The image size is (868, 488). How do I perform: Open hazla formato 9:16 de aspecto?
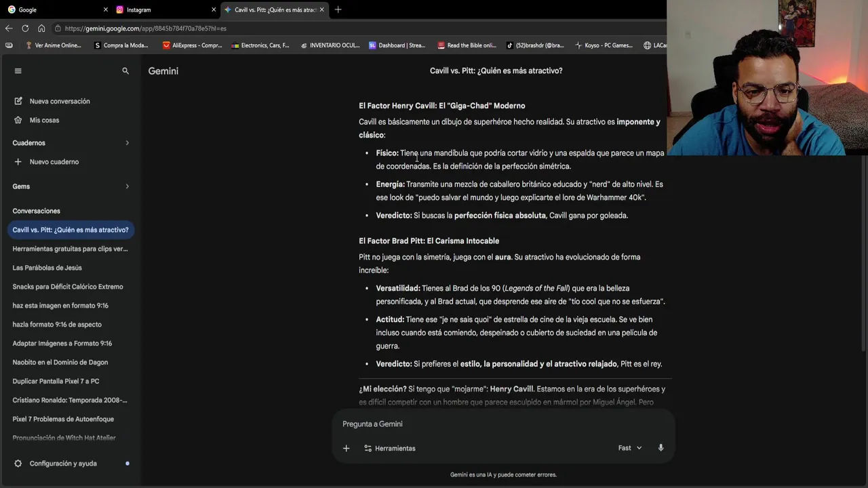(71, 325)
